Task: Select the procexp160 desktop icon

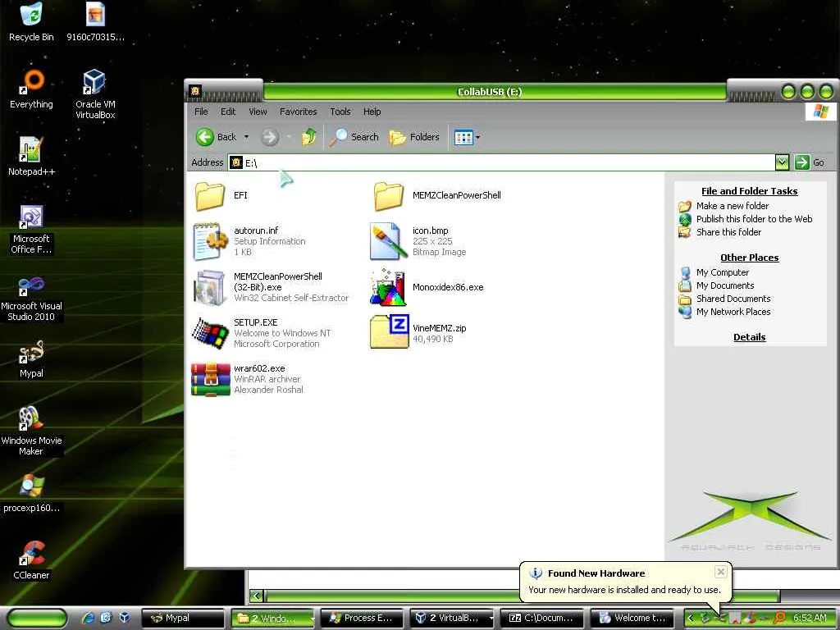Action: tap(31, 493)
